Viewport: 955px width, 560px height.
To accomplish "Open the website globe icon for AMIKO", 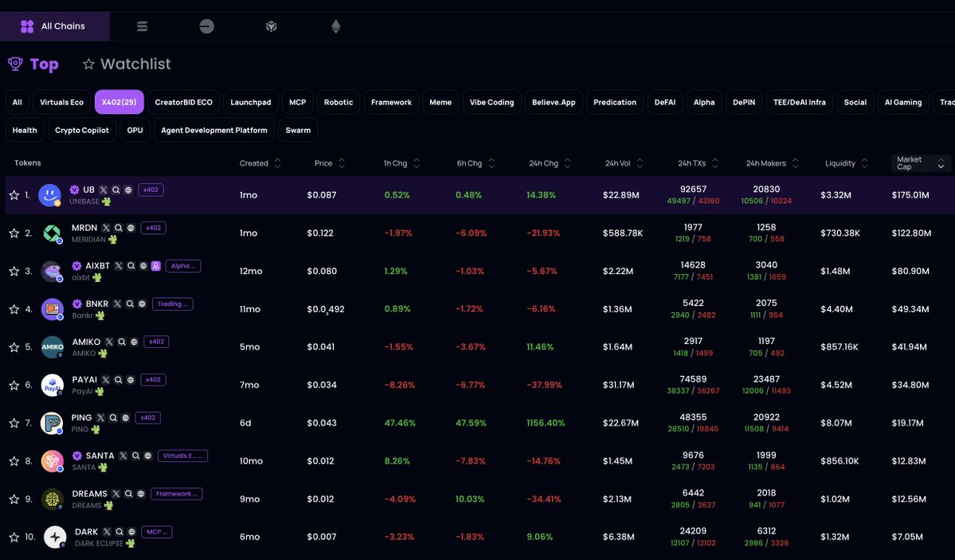I will point(134,342).
